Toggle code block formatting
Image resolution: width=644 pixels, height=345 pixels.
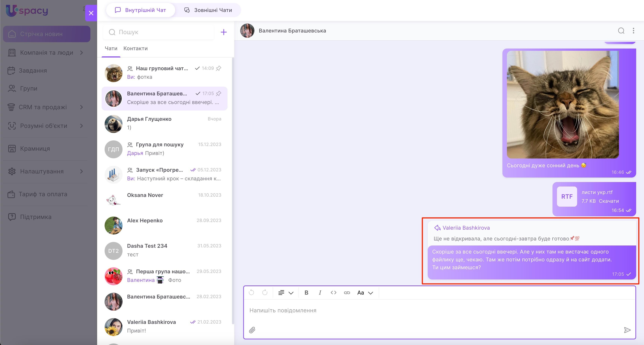coord(334,293)
